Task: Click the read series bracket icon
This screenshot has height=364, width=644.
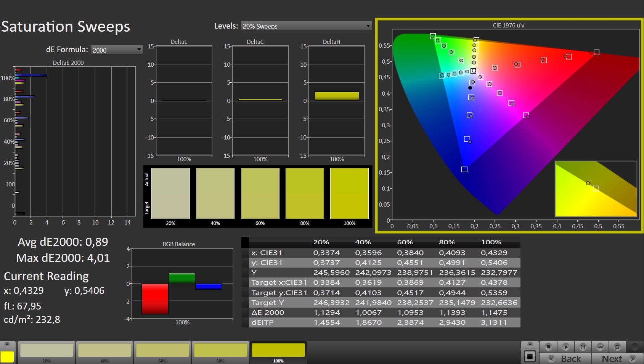Action: point(583,346)
